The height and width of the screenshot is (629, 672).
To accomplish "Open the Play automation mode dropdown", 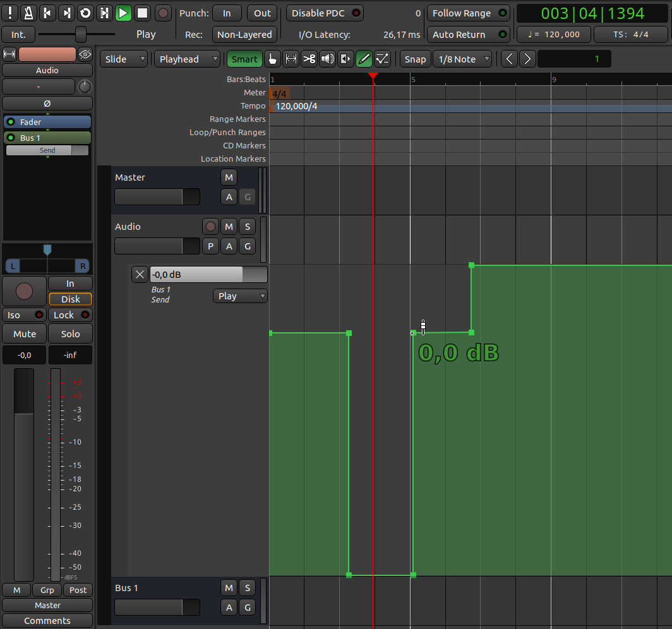I will click(x=240, y=296).
